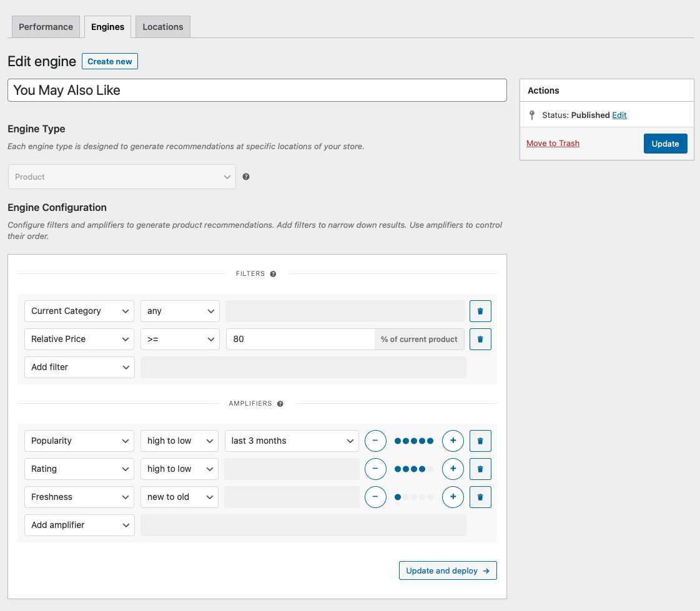Click the Rating weight dots indicator

[414, 469]
